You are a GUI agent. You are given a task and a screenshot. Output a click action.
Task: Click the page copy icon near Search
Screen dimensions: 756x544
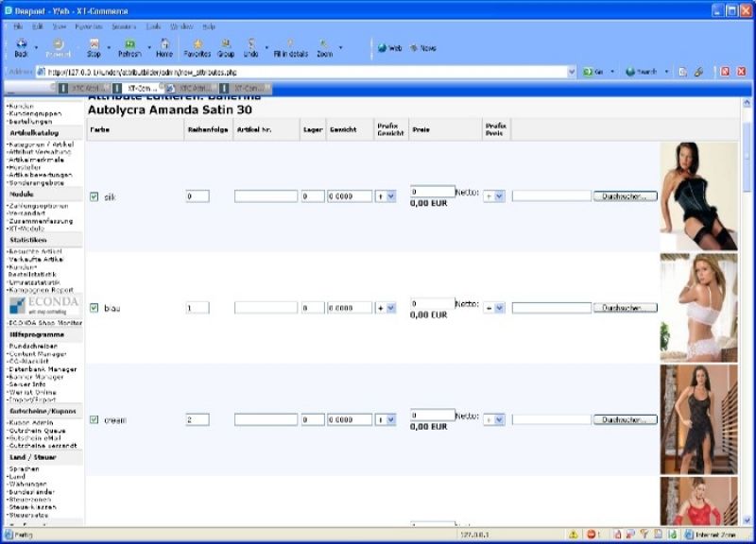682,72
